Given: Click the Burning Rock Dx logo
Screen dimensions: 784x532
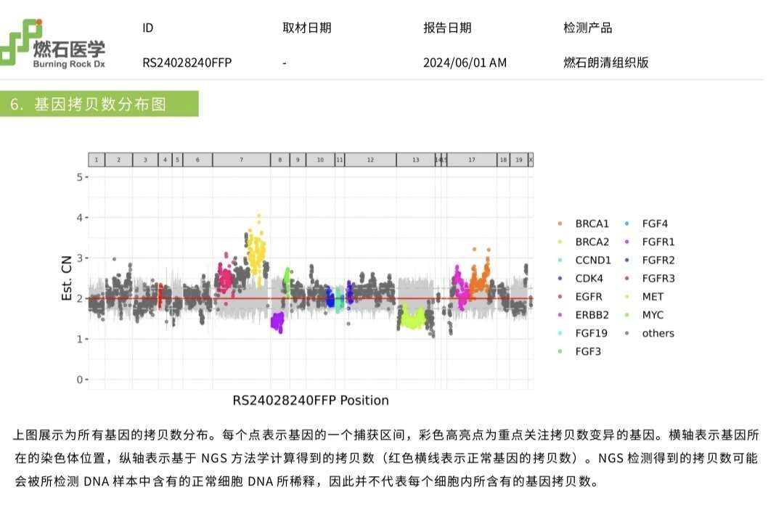Looking at the screenshot, I should pos(54,44).
